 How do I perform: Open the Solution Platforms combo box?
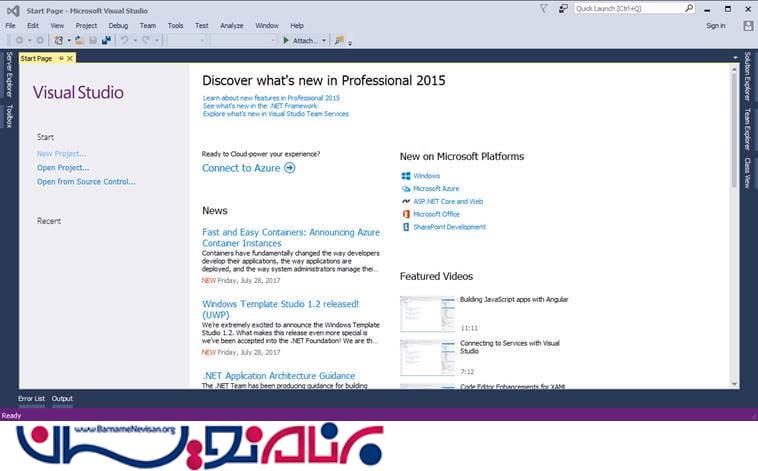click(x=244, y=41)
